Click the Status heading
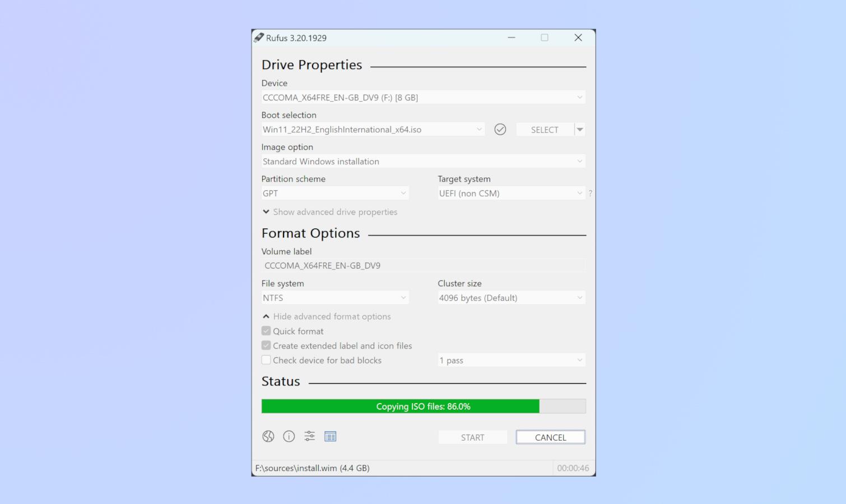Viewport: 846px width, 504px height. (281, 381)
